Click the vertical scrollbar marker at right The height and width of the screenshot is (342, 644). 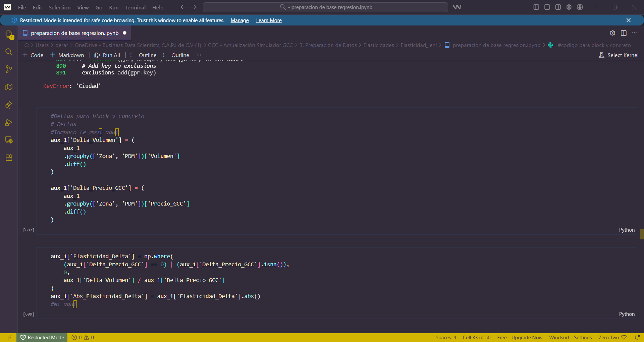[642, 234]
